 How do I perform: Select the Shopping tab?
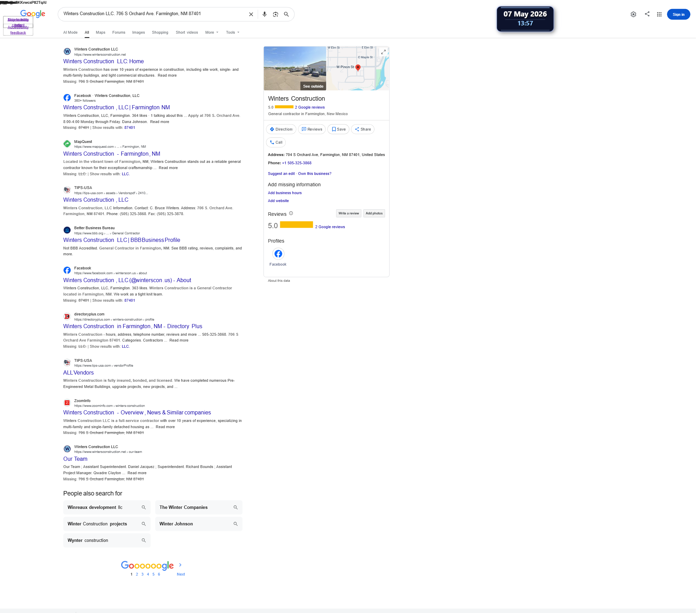[x=160, y=32]
